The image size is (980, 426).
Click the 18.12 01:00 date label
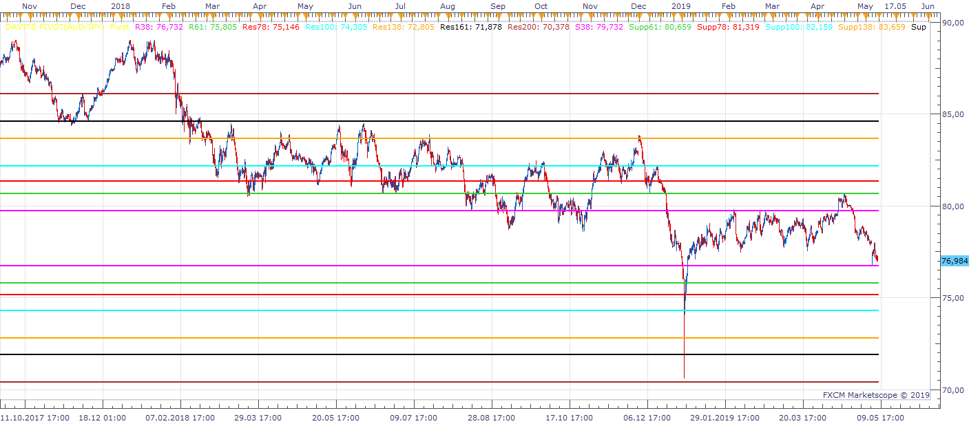[x=102, y=417]
